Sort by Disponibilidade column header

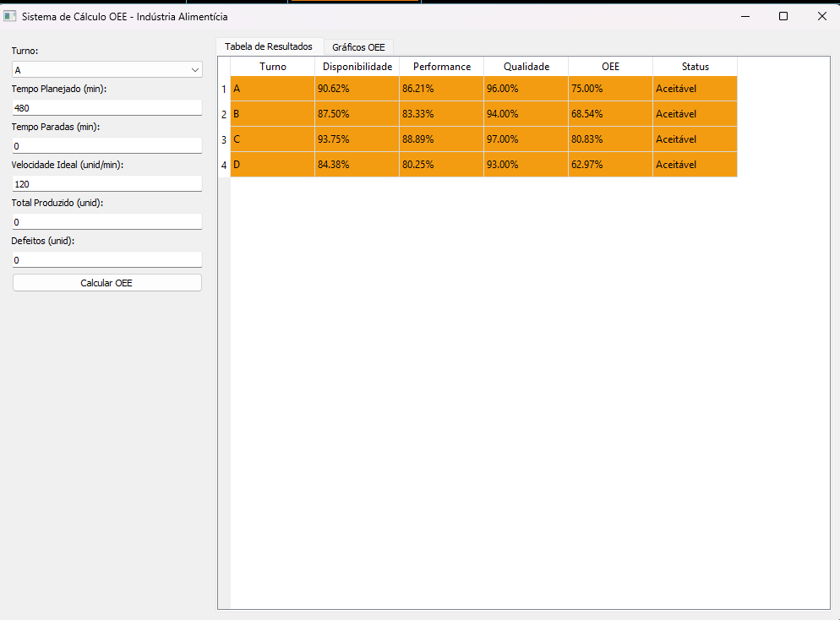point(357,67)
